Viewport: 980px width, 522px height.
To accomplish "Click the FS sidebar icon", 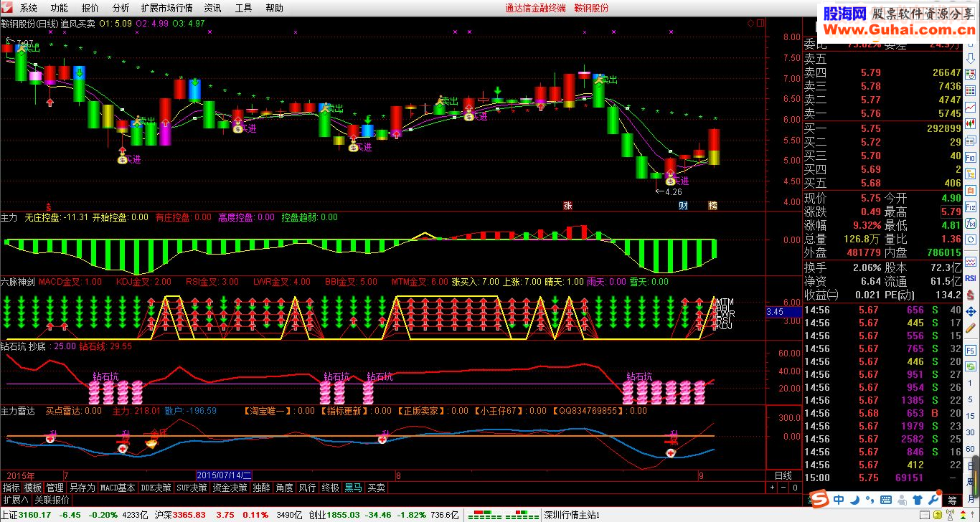I will [x=971, y=350].
